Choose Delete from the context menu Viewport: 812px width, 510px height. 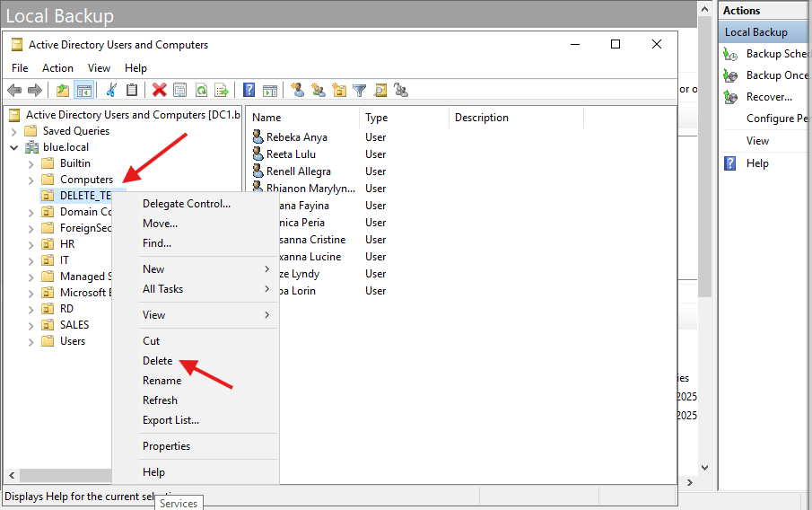tap(158, 361)
